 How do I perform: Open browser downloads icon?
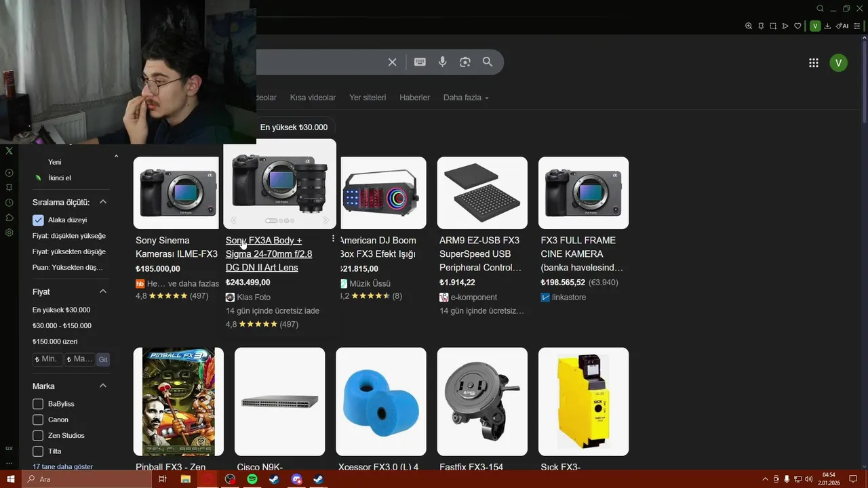point(827,26)
